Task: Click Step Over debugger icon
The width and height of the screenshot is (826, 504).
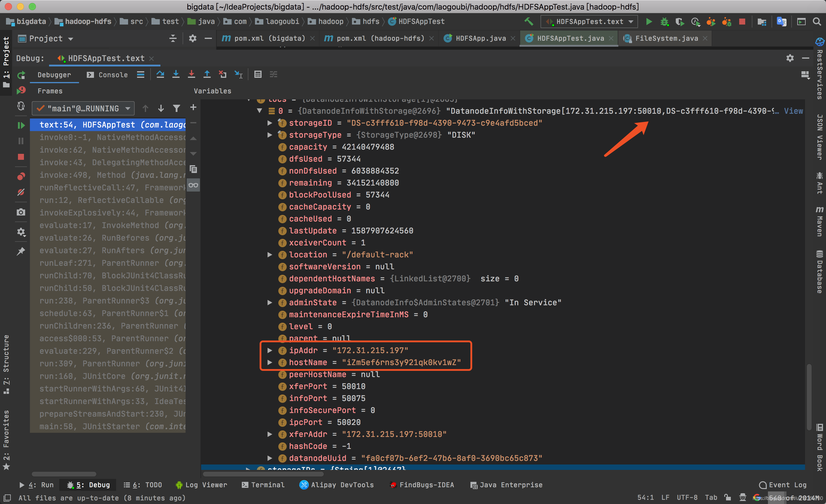Action: [160, 75]
